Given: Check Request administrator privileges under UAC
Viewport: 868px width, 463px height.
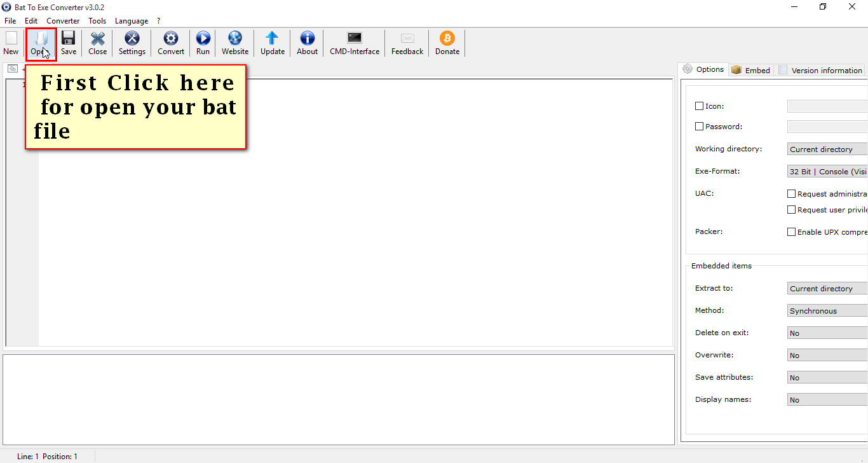Looking at the screenshot, I should tap(792, 194).
